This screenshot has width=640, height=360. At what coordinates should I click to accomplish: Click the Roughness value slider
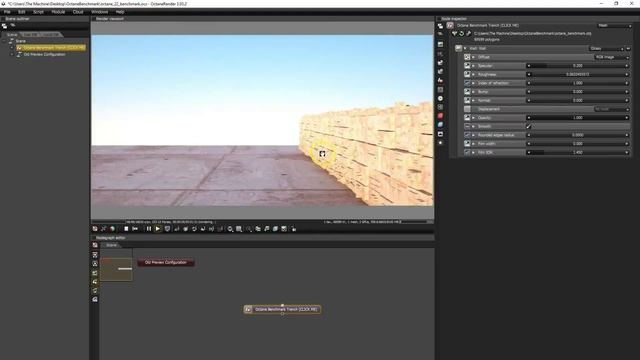[x=578, y=74]
